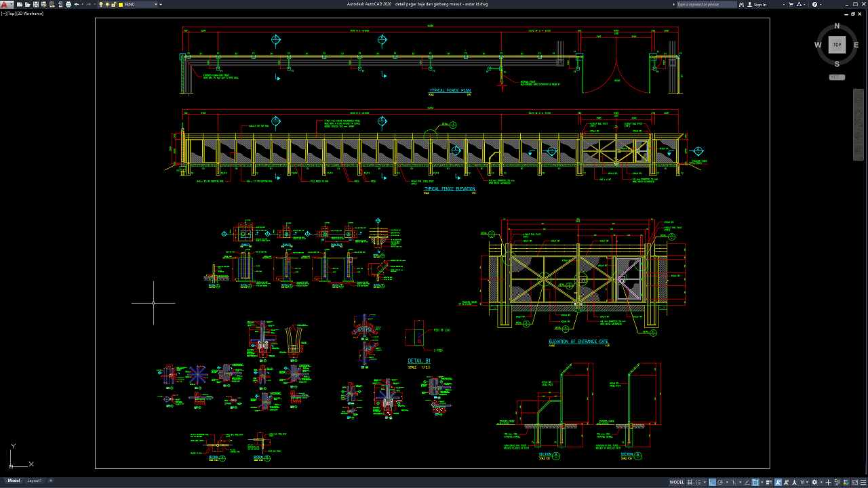The height and width of the screenshot is (488, 868).
Task: Open the WCS coordinate system dropdown
Action: coord(837,77)
